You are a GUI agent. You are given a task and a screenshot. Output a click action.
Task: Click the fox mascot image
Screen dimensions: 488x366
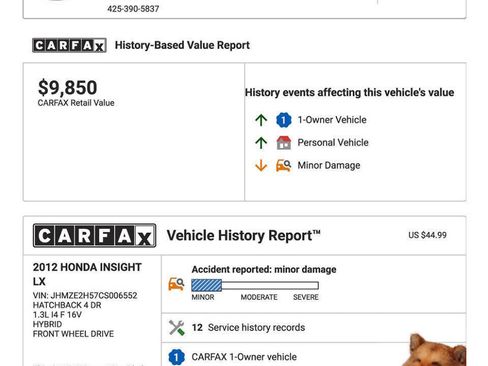click(x=434, y=350)
